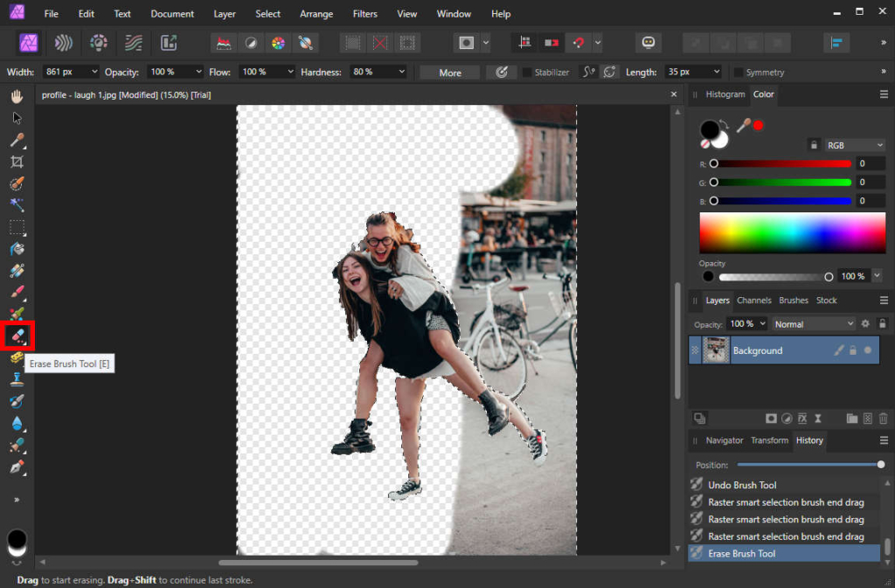
Task: Select the Clone Stamp tool
Action: coord(17,380)
